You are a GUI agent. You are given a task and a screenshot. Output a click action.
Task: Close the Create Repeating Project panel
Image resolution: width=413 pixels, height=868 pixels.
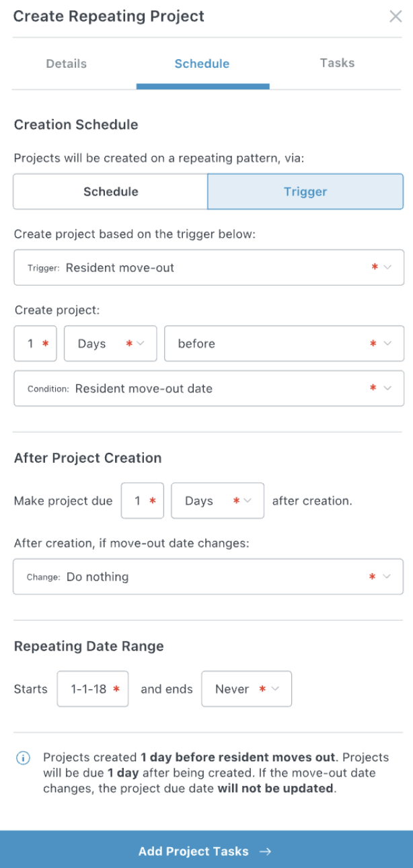[x=396, y=17]
